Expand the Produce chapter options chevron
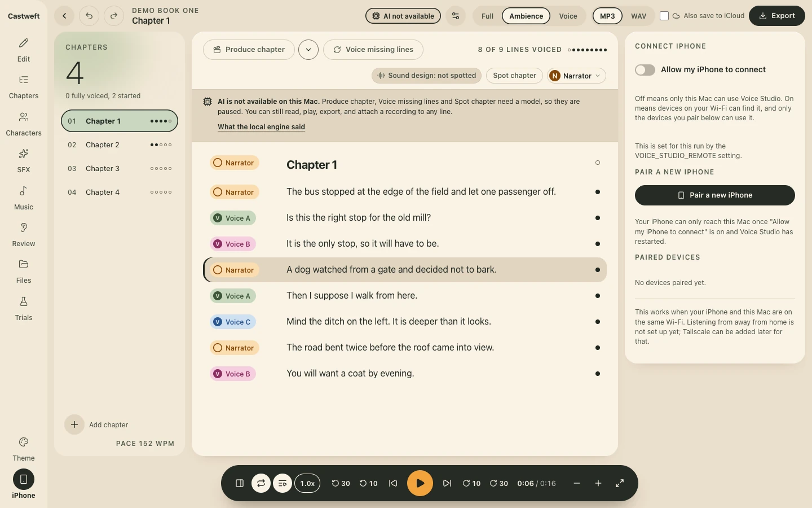The image size is (812, 508). [308, 50]
